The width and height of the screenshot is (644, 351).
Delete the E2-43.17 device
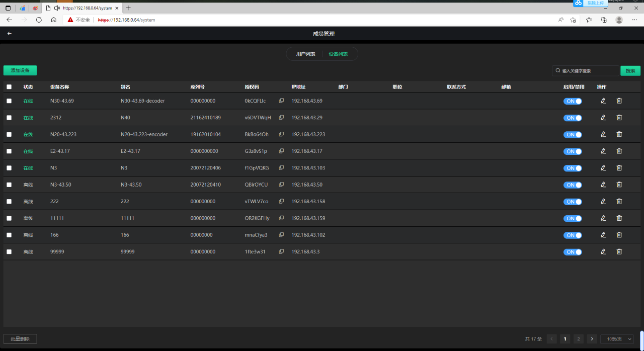(x=619, y=151)
